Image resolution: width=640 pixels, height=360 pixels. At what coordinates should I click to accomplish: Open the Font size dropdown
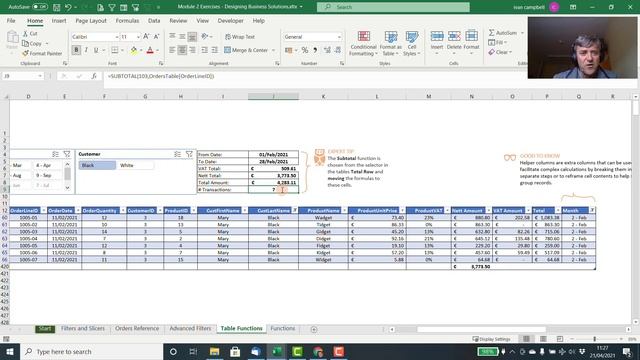click(138, 37)
